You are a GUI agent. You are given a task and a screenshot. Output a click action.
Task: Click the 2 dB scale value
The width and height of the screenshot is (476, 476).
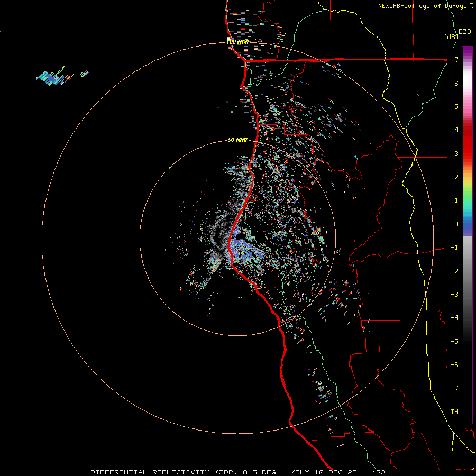pos(456,177)
